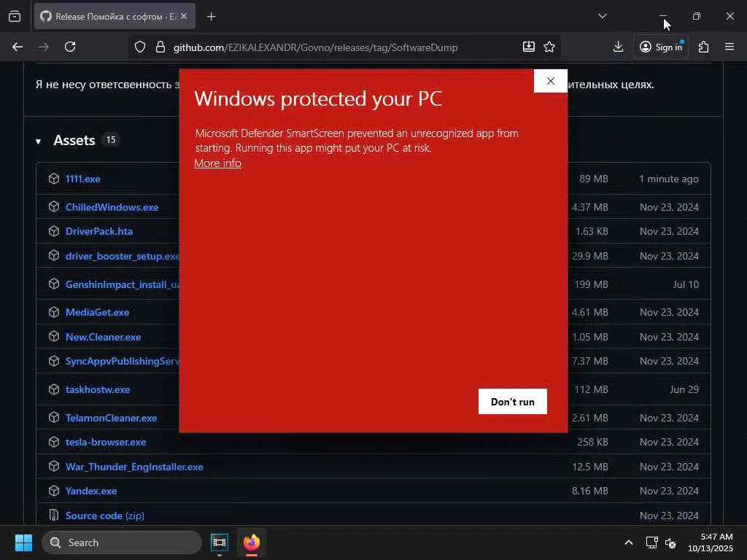This screenshot has width=747, height=560.
Task: Download New.Cleaner.exe asset
Action: pos(104,337)
